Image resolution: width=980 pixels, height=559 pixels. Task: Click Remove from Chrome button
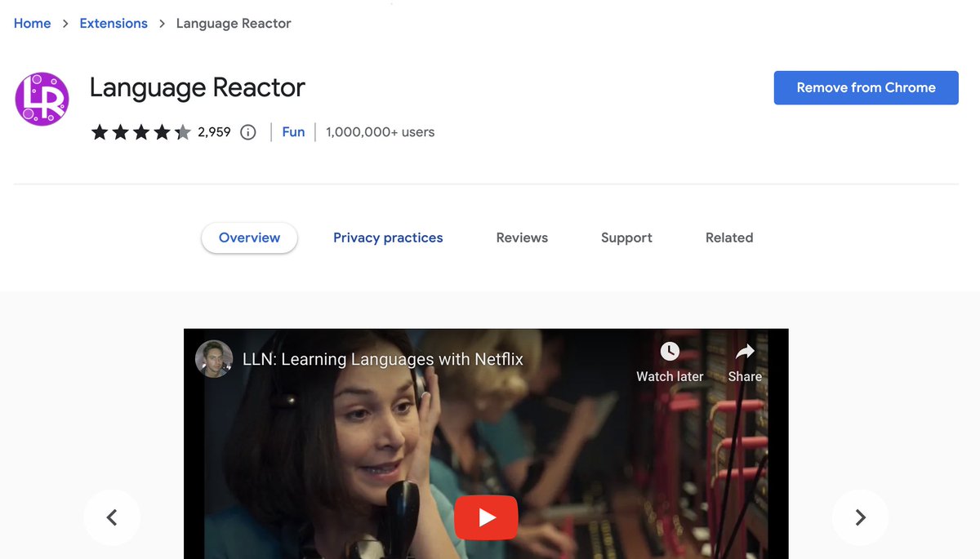866,87
